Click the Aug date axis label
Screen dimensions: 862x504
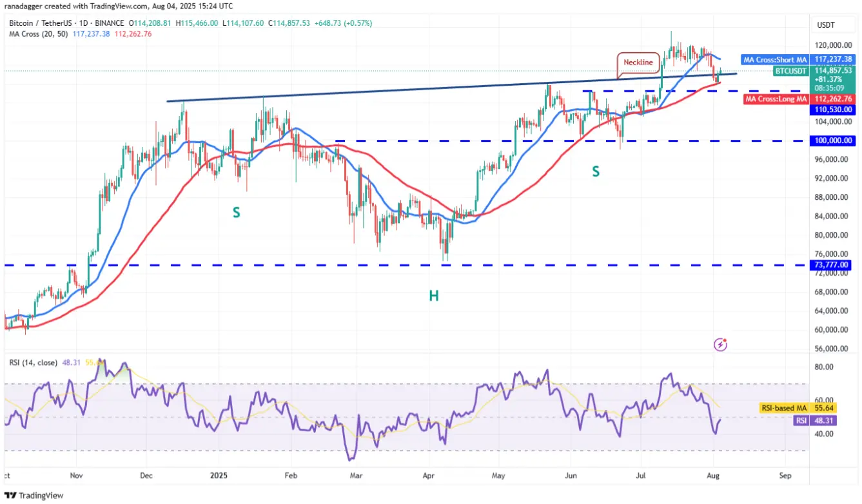tap(713, 475)
